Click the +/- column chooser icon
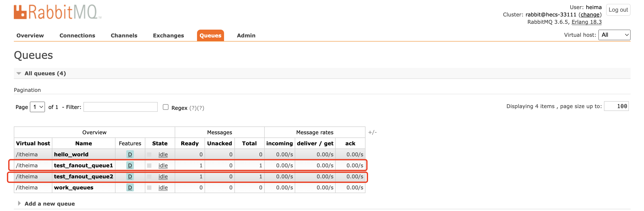644x211 pixels. pyautogui.click(x=372, y=132)
